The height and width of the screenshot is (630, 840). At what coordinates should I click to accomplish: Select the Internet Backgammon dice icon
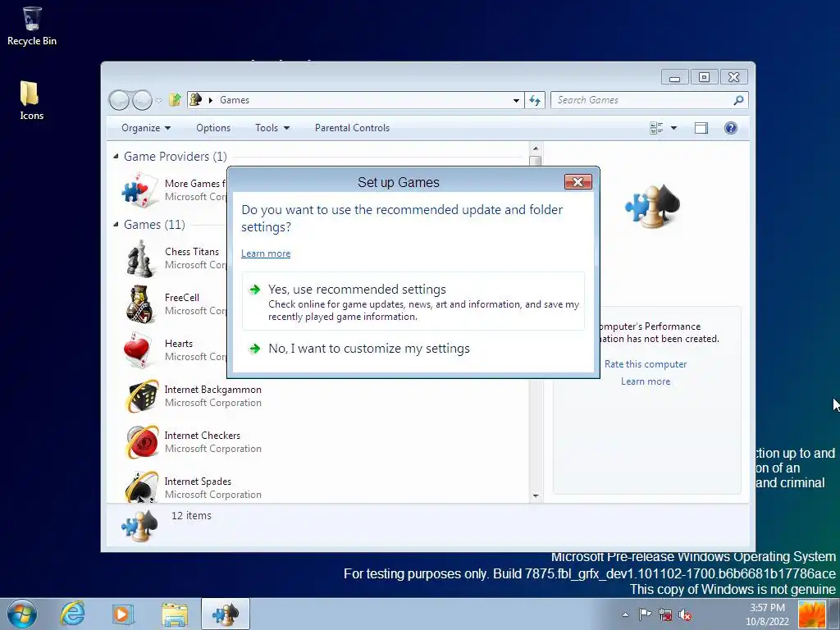[142, 396]
